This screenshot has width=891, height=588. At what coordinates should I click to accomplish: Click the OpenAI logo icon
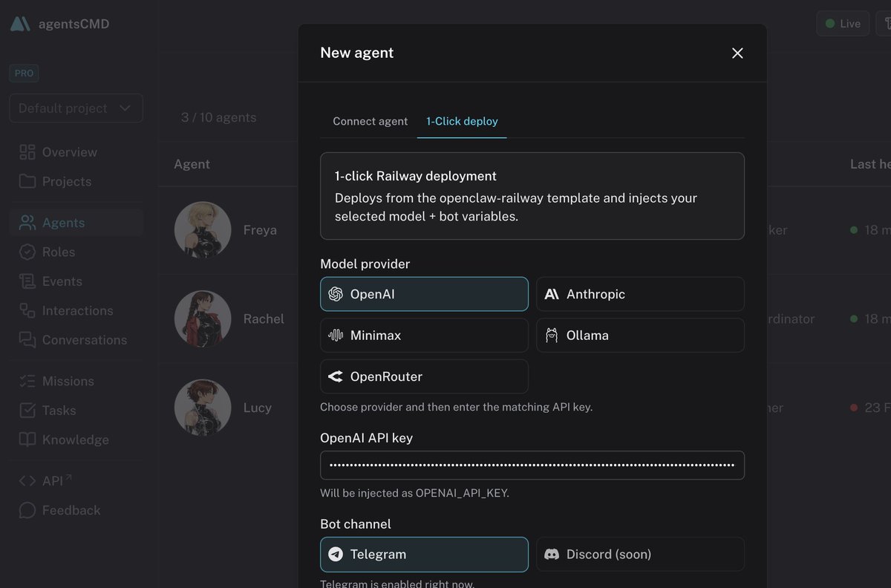click(336, 294)
